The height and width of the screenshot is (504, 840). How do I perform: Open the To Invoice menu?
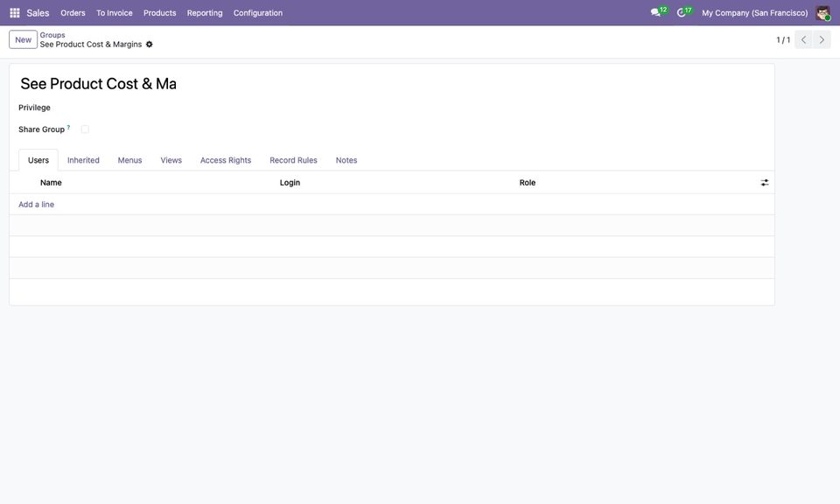(x=114, y=13)
